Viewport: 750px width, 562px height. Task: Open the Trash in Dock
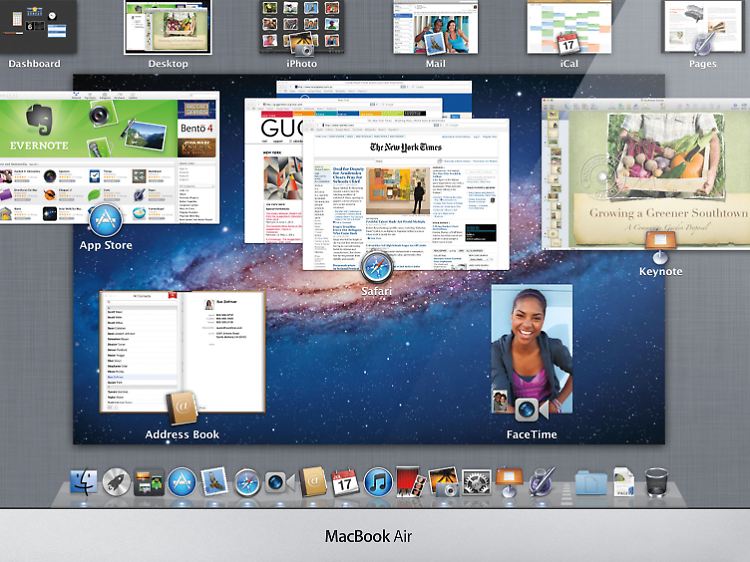tap(656, 482)
